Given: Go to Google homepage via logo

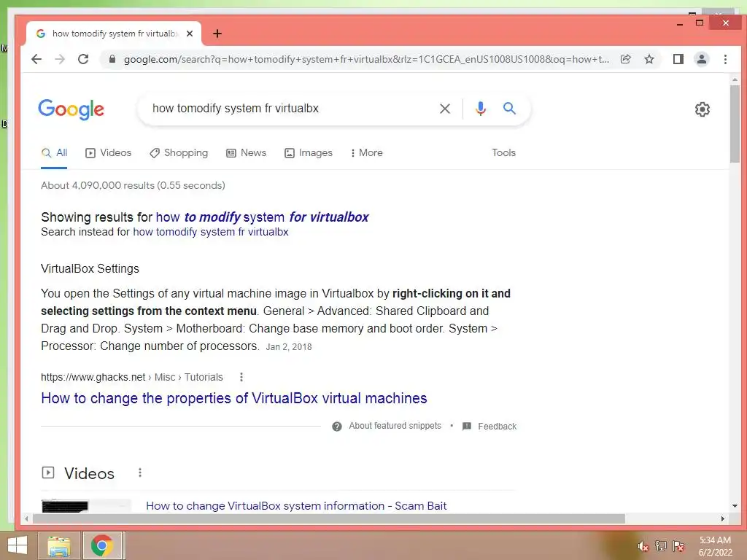Looking at the screenshot, I should pos(71,109).
